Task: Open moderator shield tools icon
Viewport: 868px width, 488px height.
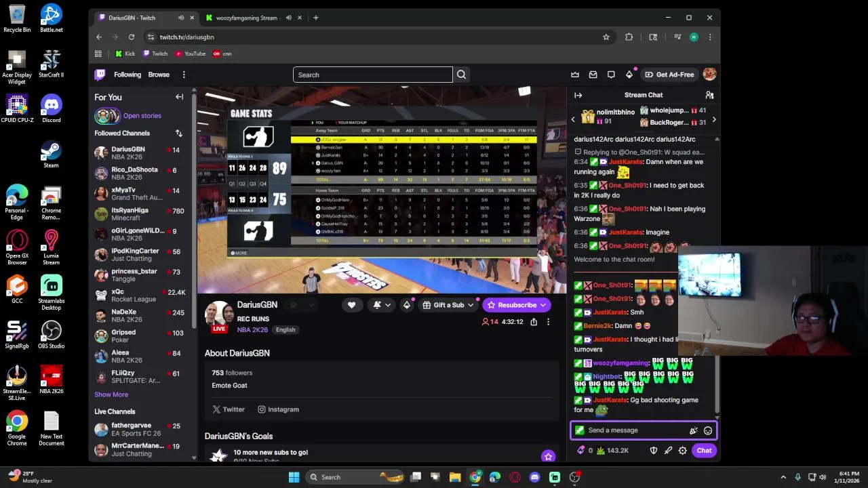Action: [x=654, y=451]
